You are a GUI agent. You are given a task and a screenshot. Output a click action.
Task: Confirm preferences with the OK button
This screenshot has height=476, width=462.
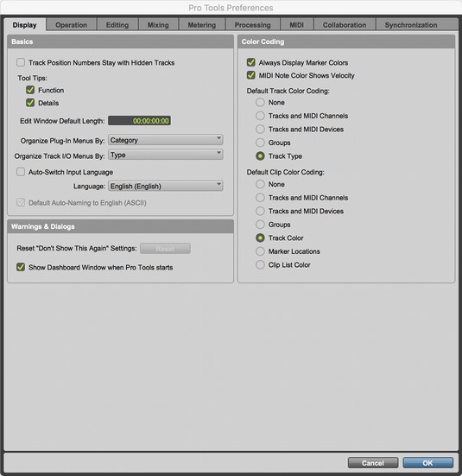click(x=428, y=463)
